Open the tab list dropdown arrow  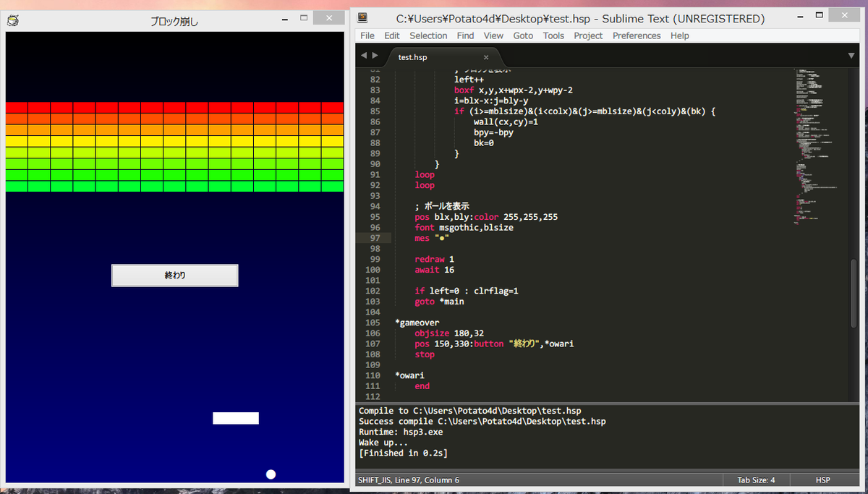click(x=851, y=55)
